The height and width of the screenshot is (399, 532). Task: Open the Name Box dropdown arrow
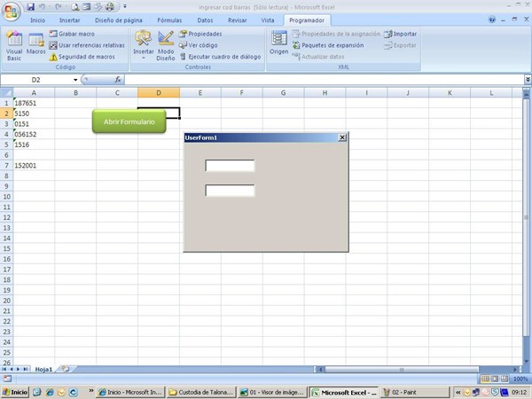click(75, 80)
